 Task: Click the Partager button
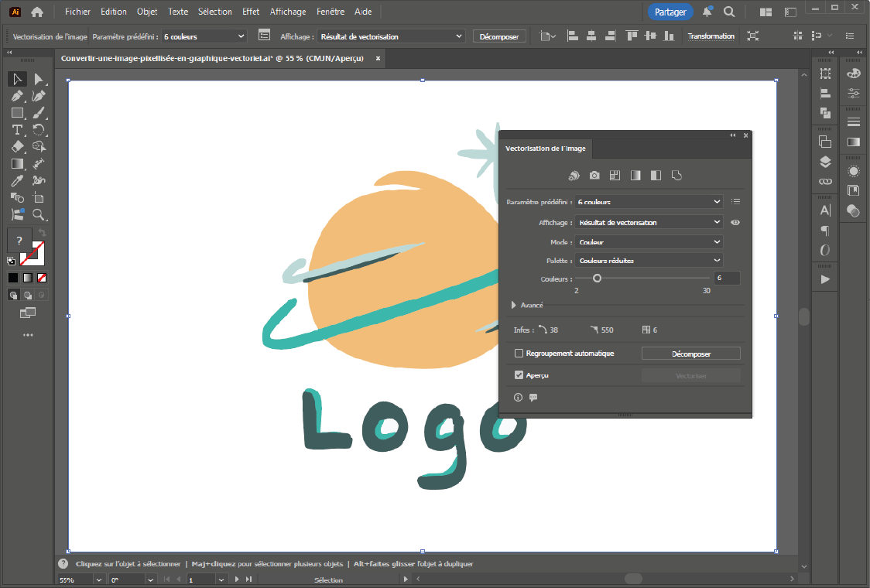670,12
